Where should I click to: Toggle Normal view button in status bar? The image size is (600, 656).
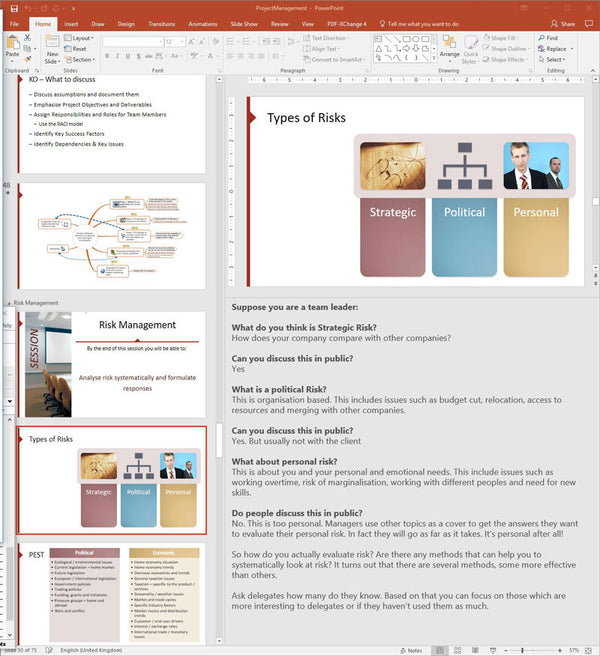[x=440, y=650]
